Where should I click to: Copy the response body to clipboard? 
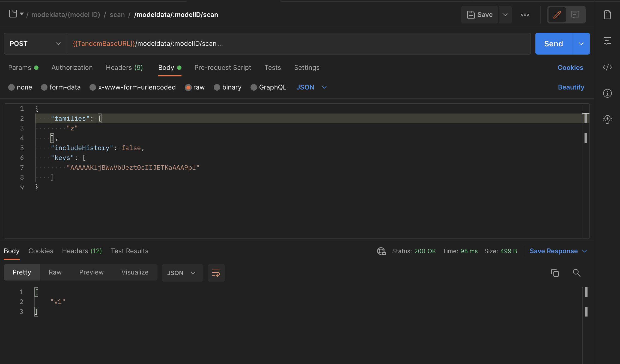point(555,273)
